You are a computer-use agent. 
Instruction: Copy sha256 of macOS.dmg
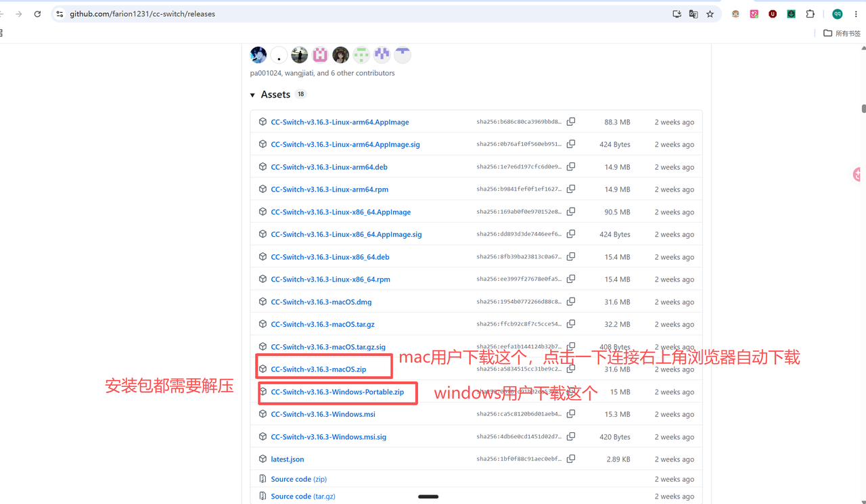tap(571, 302)
